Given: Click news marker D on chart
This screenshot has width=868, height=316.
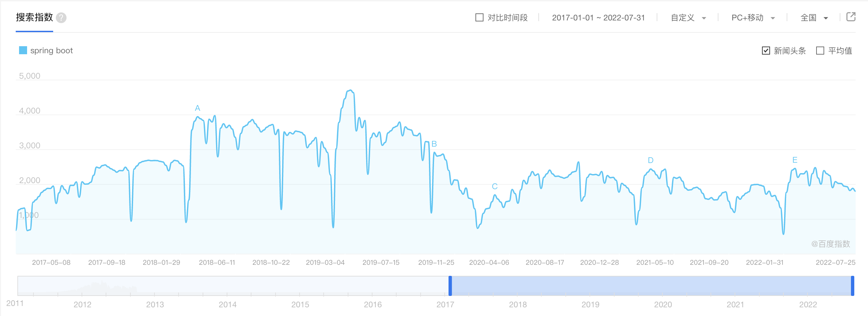Looking at the screenshot, I should [x=651, y=160].
